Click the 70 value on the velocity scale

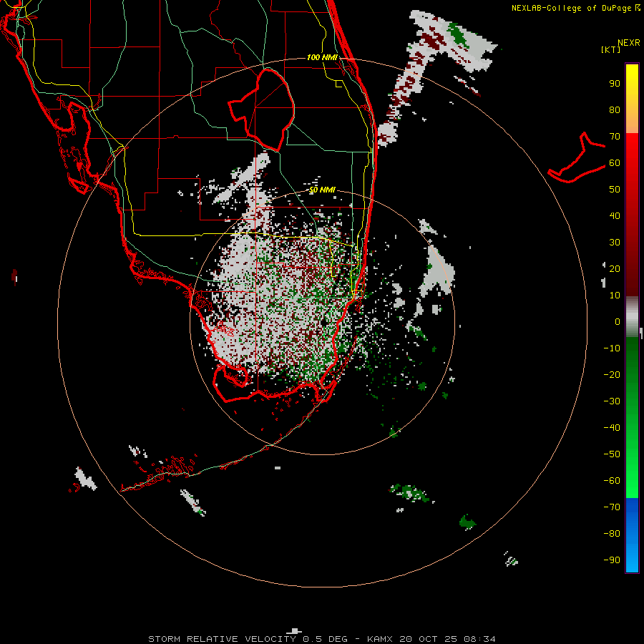[x=615, y=137]
